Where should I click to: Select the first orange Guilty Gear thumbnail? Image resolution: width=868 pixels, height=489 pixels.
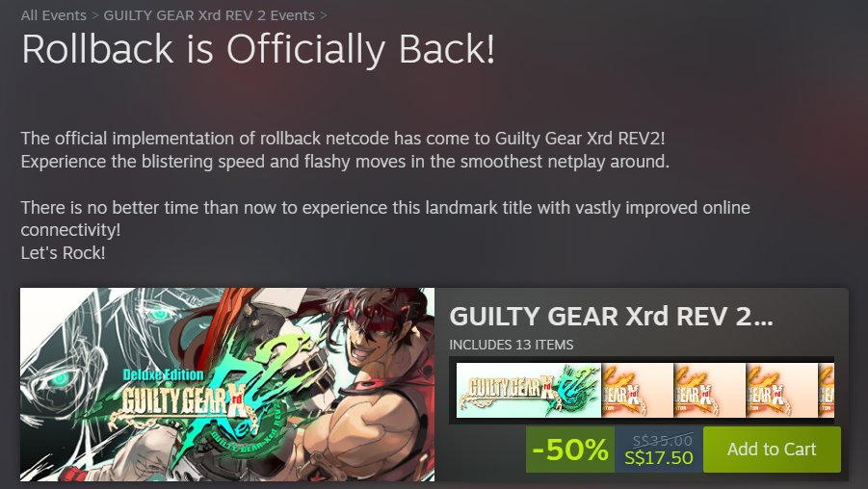coord(638,390)
